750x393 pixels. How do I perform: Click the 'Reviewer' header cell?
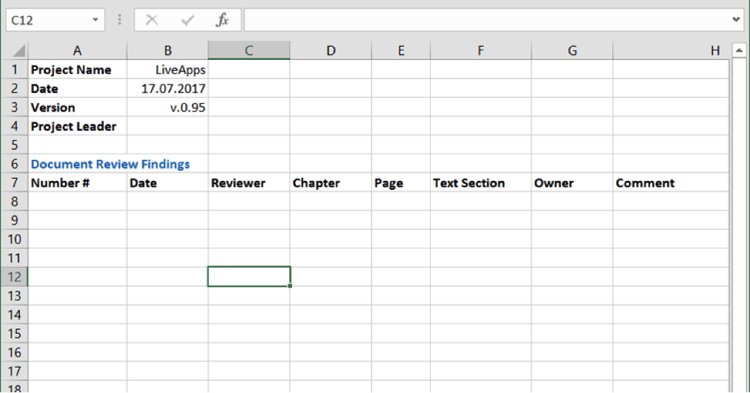[249, 183]
